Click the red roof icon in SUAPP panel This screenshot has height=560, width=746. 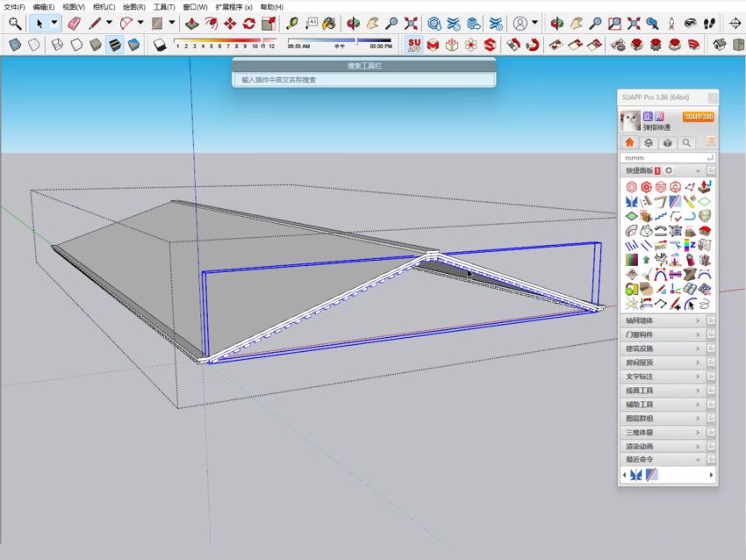[x=704, y=231]
